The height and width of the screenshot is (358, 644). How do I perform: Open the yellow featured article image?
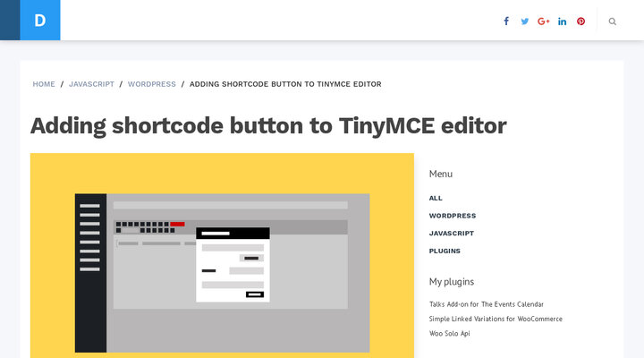(x=222, y=255)
